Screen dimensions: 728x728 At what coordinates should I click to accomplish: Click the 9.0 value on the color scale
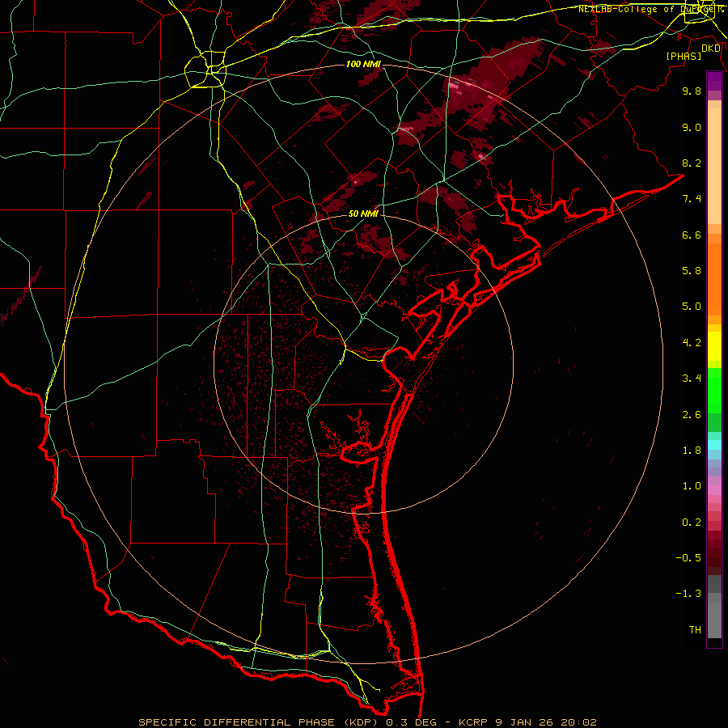[692, 127]
